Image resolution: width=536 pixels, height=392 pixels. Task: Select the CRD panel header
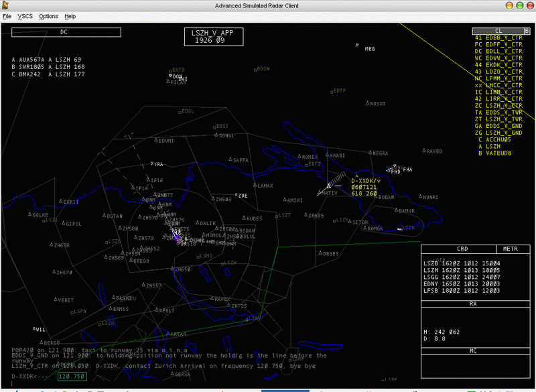pos(462,249)
